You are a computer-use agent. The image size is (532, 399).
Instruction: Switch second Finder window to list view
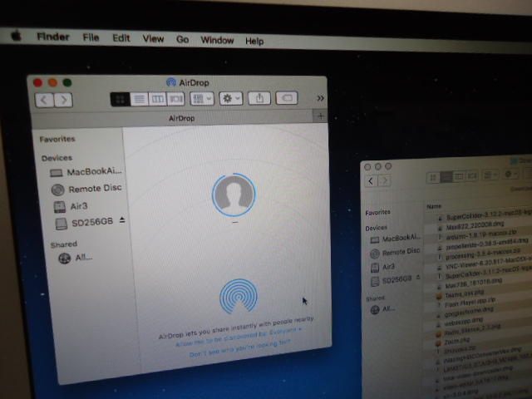click(x=446, y=176)
